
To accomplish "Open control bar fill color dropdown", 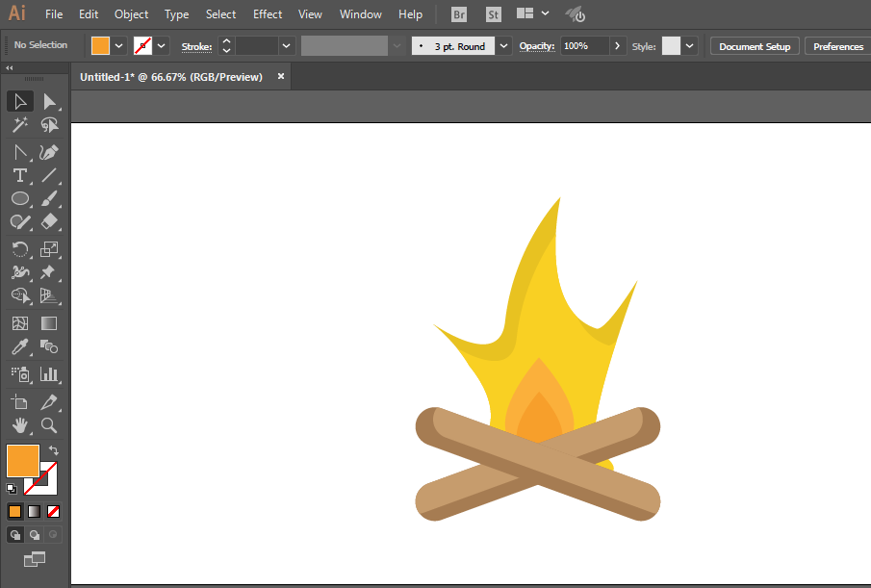I will (x=119, y=46).
